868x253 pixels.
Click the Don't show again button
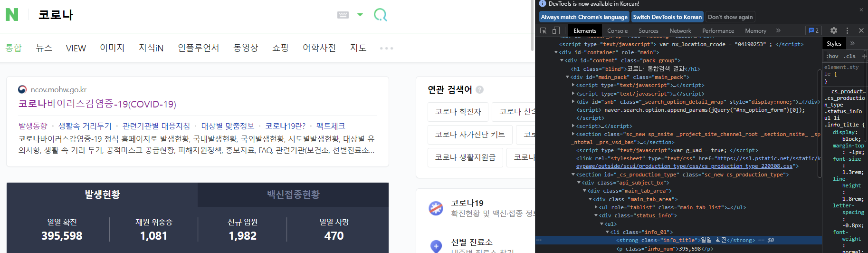click(730, 17)
